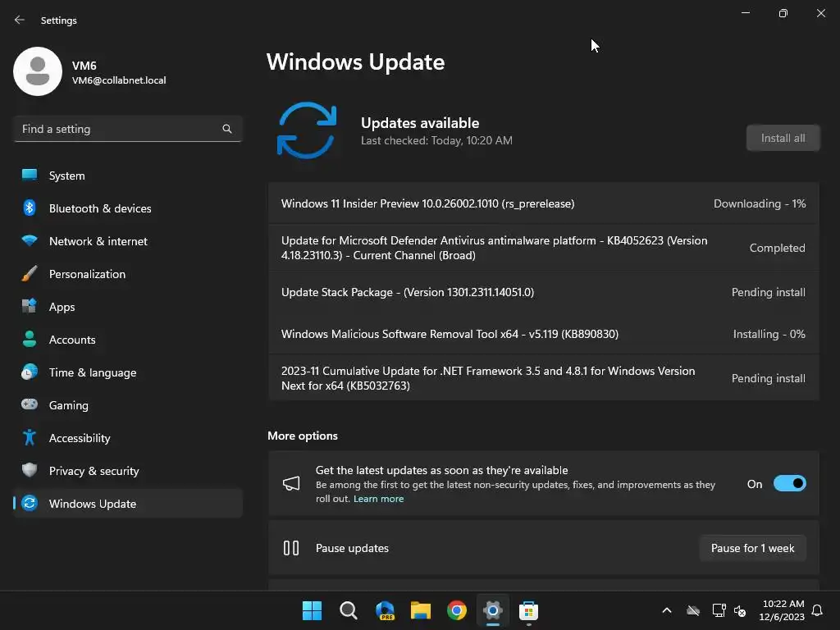Open System settings category

67,176
